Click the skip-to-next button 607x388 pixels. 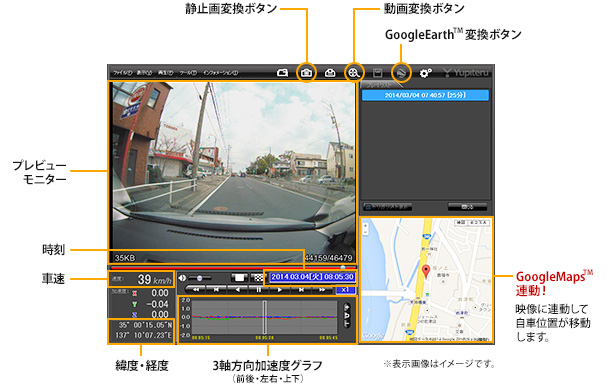click(301, 290)
